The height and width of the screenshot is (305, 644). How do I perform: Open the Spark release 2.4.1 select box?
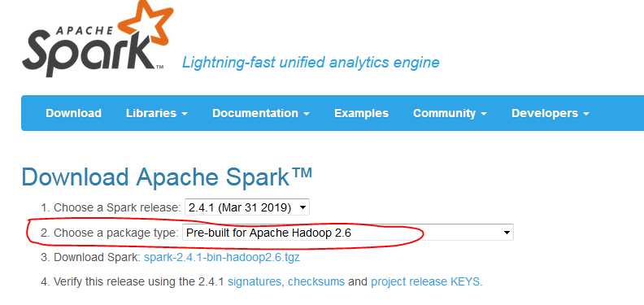pos(247,207)
